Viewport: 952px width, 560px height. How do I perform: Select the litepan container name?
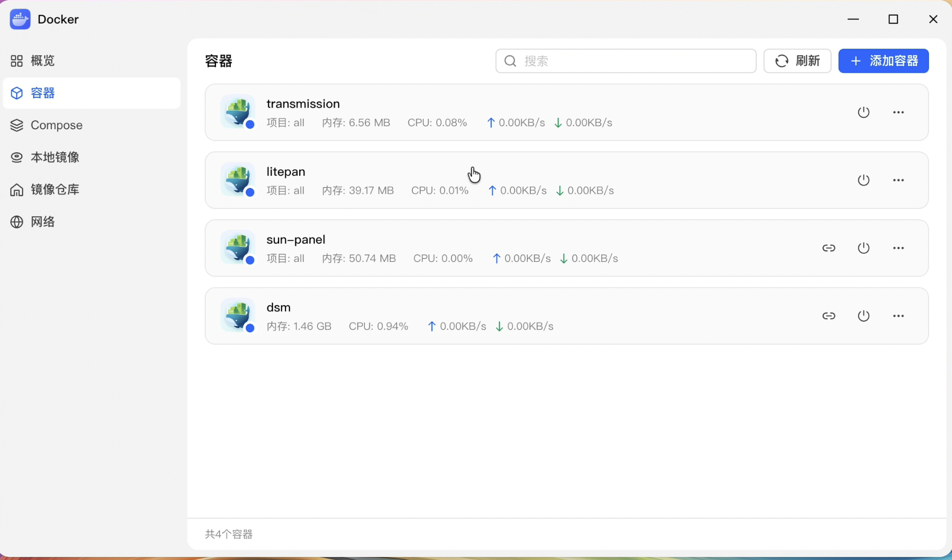click(286, 172)
